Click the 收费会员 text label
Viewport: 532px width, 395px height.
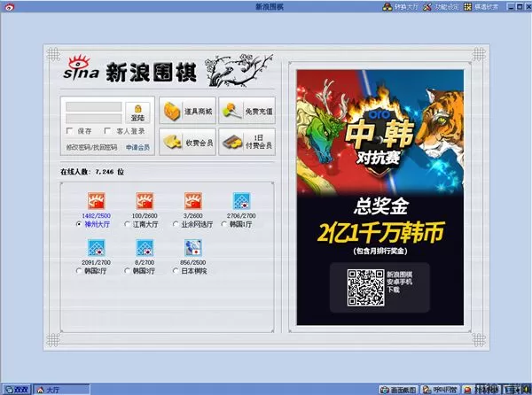pyautogui.click(x=199, y=143)
